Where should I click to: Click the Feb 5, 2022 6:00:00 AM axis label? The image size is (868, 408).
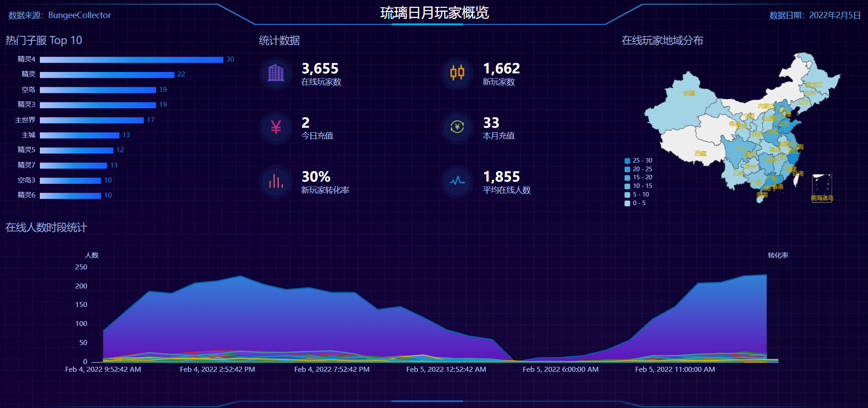pyautogui.click(x=561, y=370)
